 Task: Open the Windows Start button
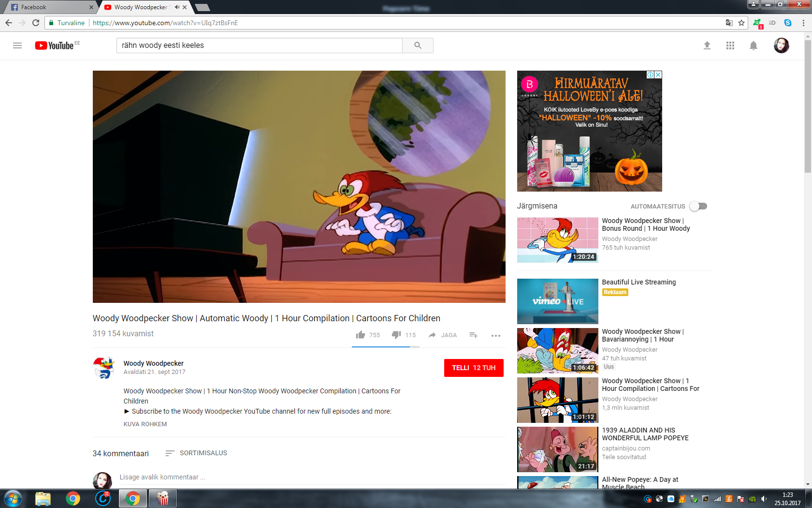pos(13,498)
